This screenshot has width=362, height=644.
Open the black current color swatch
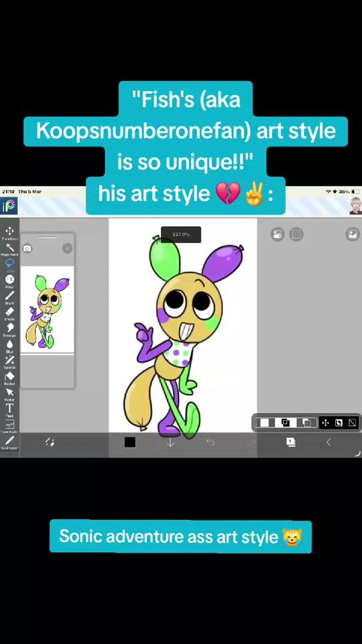(x=130, y=442)
